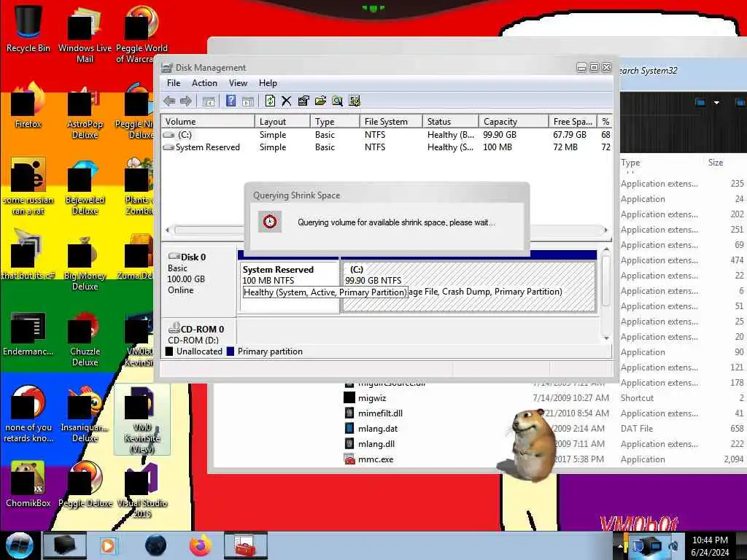
Task: Sort by the Status column header
Action: (450, 122)
